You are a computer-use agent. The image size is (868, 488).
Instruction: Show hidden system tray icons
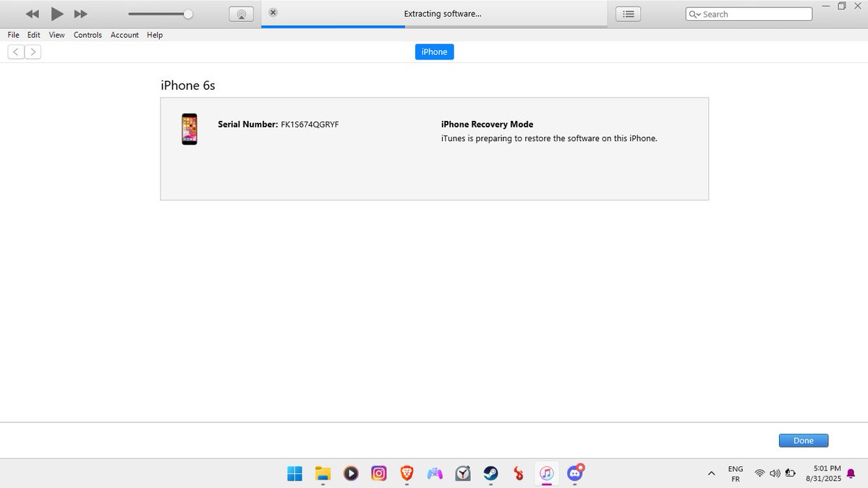pos(711,474)
